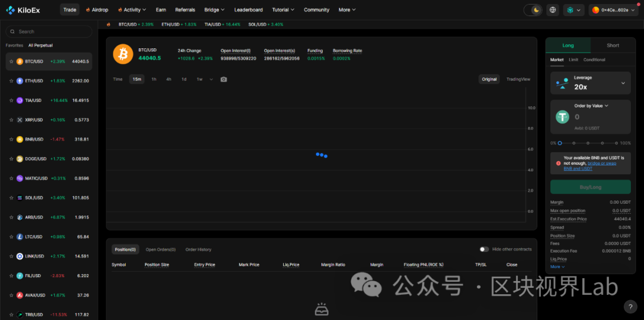Switch to the Short tab
Viewport: 644px width, 320px height.
click(x=613, y=45)
